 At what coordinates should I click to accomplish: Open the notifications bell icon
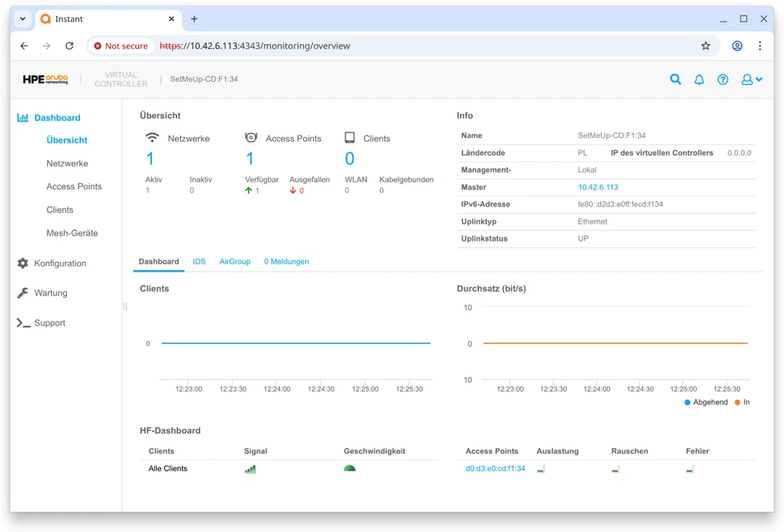click(x=699, y=79)
